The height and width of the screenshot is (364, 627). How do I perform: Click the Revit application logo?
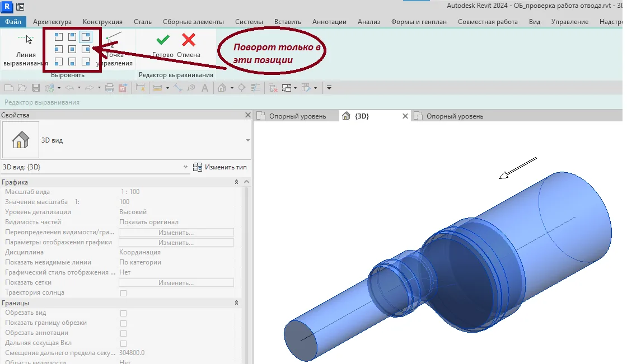click(x=6, y=7)
